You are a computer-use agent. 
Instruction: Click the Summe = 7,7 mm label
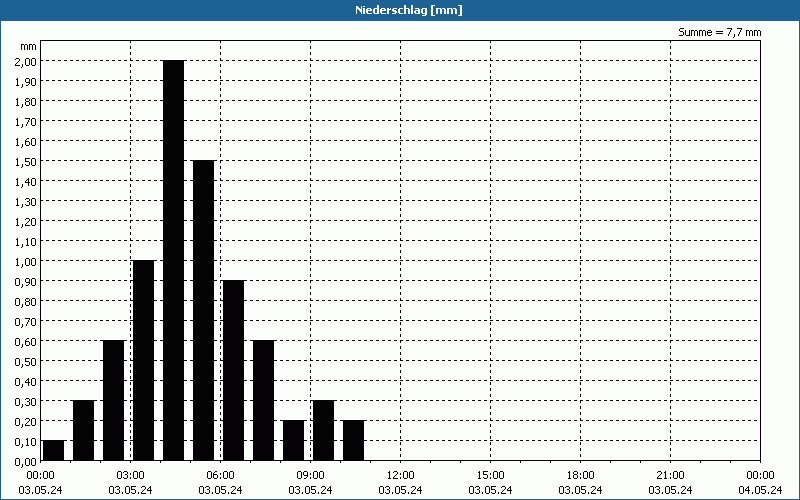point(719,32)
